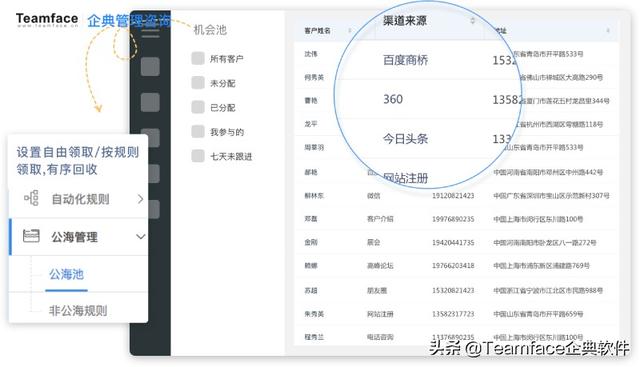This screenshot has width=640, height=367.
Task: Click phone number 19420441735
Action: click(x=453, y=242)
